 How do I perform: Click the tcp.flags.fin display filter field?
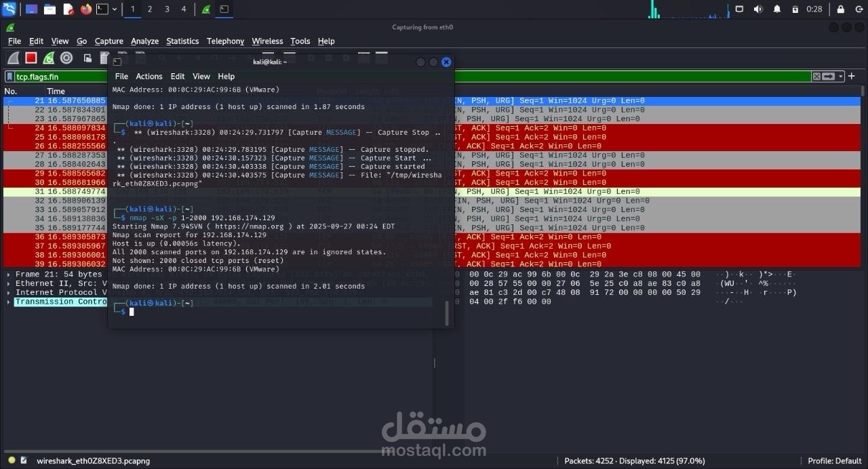pyautogui.click(x=412, y=77)
